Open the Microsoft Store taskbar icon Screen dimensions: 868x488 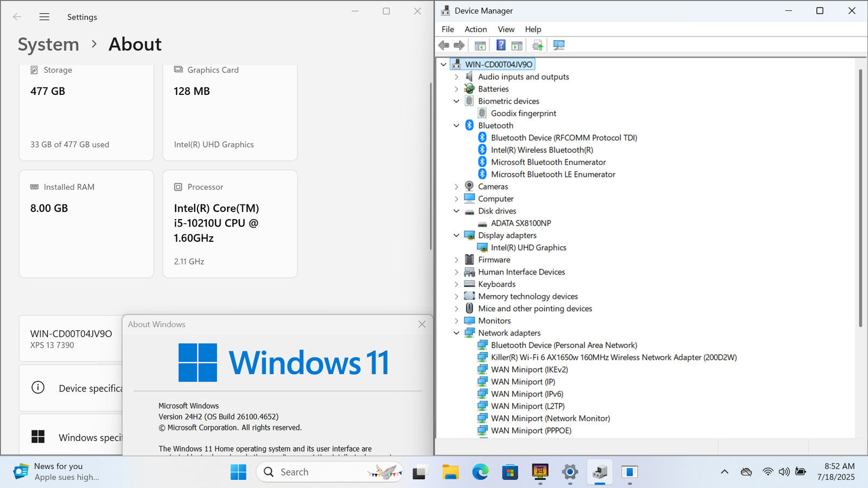click(510, 472)
